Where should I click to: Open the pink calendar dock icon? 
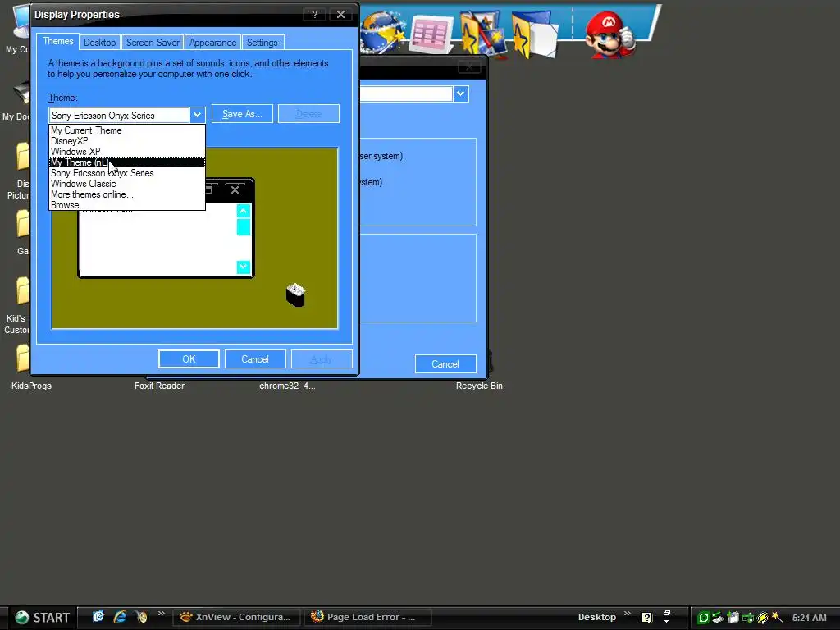tap(431, 33)
